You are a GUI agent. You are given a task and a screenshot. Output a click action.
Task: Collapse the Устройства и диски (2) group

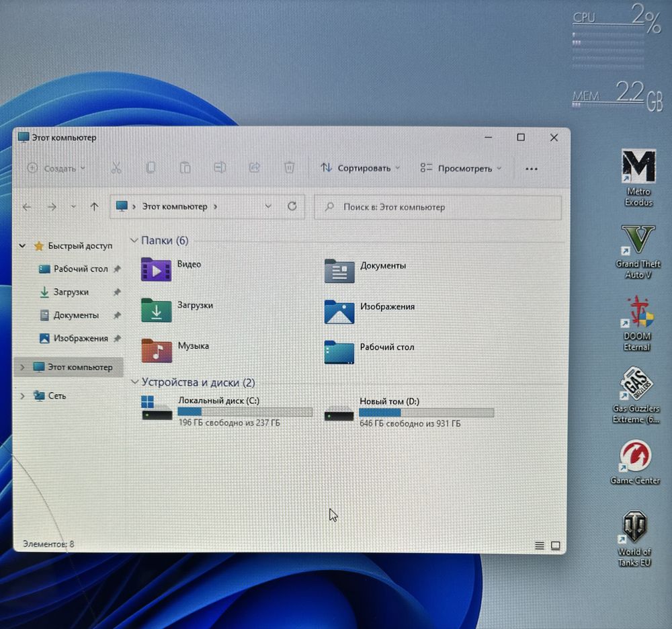[x=134, y=382]
